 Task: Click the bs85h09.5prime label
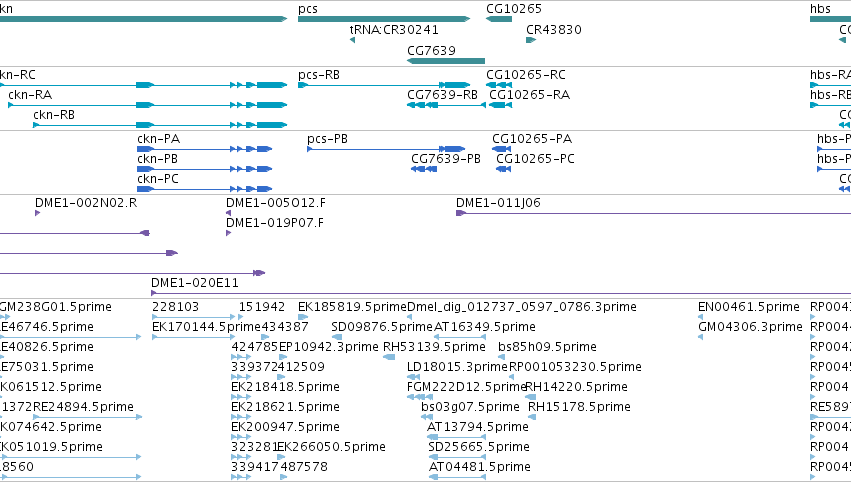[x=548, y=347]
